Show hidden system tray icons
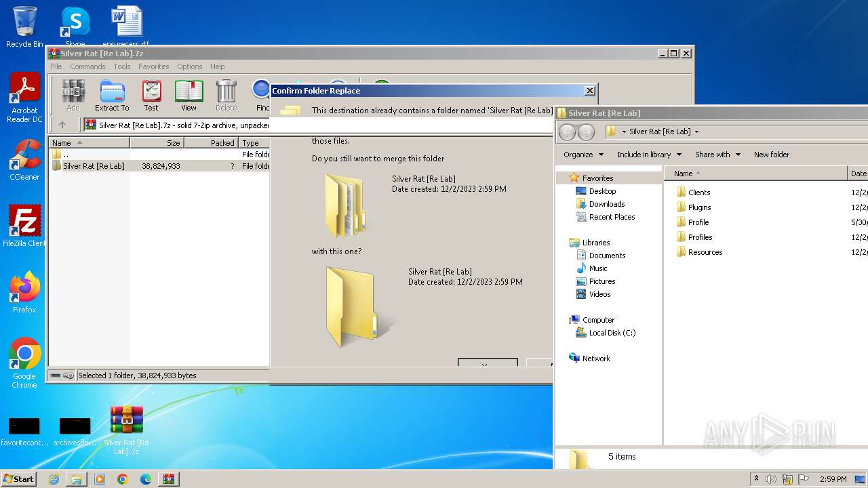This screenshot has width=868, height=488. 756,479
